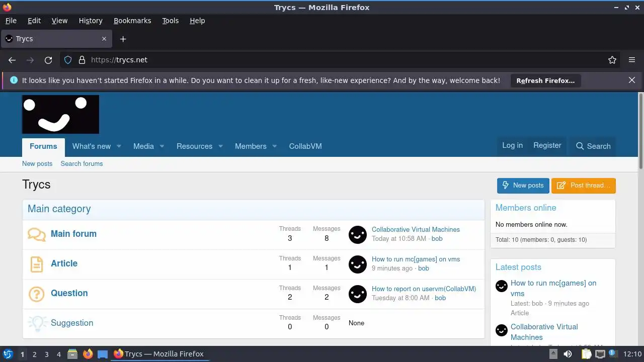
Task: Open the network tray icon
Action: (600, 354)
